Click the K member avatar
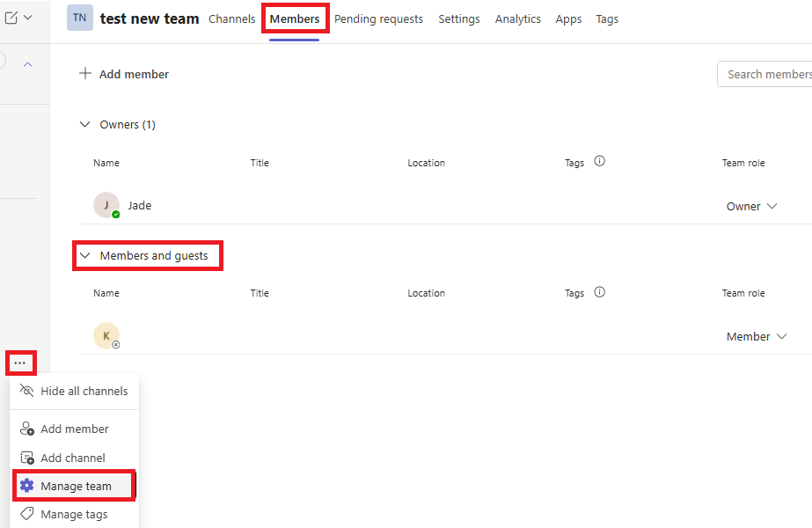 click(106, 336)
